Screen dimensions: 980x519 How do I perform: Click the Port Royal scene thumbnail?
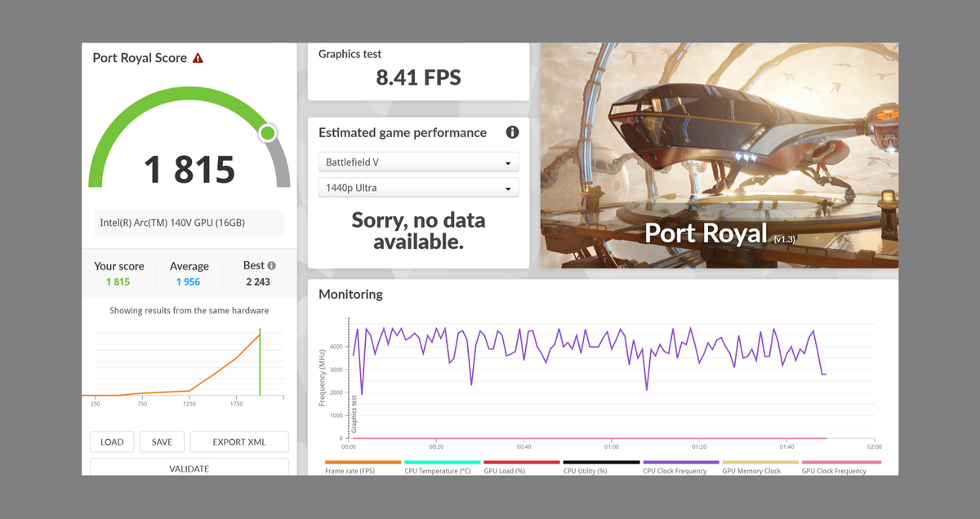coord(719,156)
